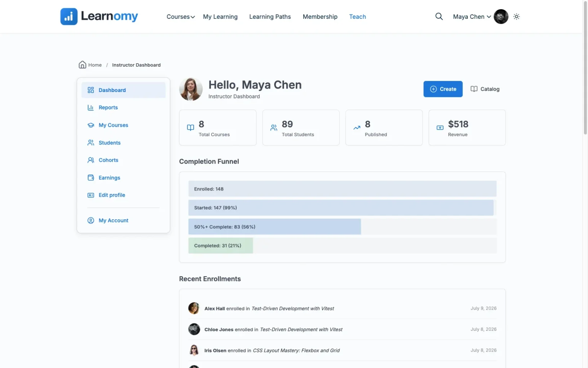
Task: Open the Catalog button
Action: 485,89
